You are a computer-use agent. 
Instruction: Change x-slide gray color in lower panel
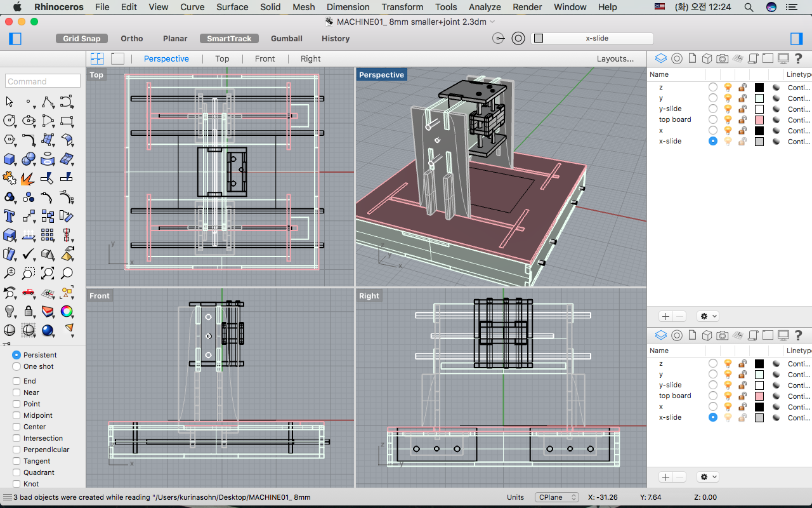(759, 417)
